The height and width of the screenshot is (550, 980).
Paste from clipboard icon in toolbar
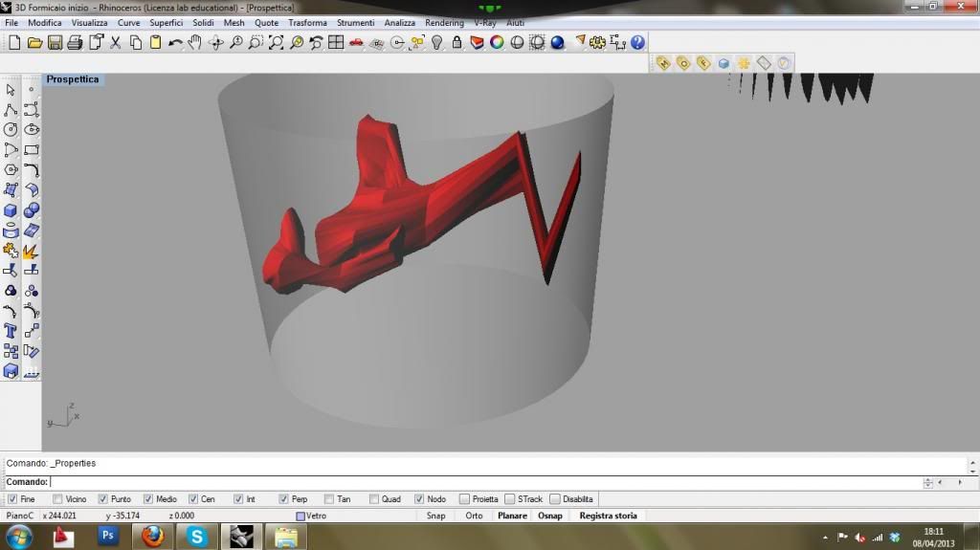click(156, 42)
